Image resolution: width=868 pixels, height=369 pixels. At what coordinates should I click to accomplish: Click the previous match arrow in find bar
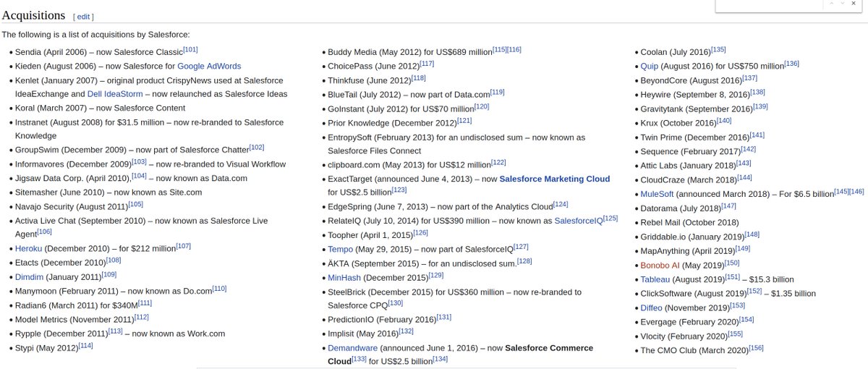(832, 4)
